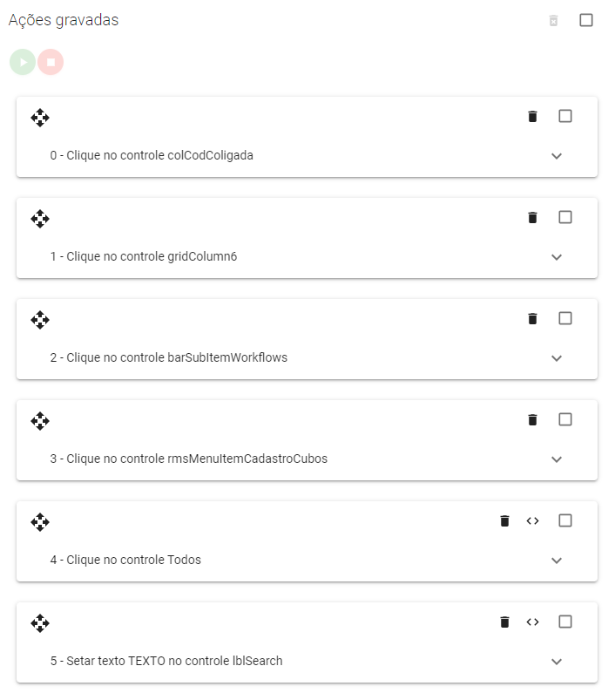Delete action 3 rmsMenuItemCadastroCubos
This screenshot has height=700, width=615.
click(532, 419)
